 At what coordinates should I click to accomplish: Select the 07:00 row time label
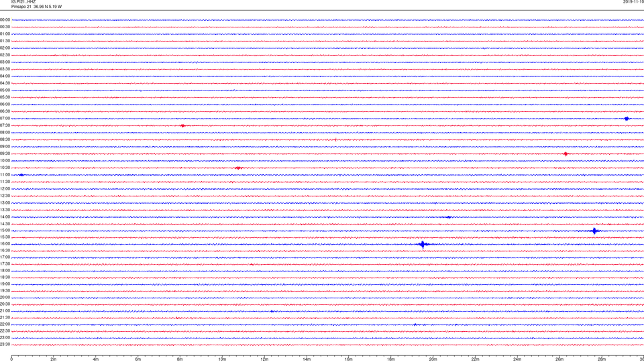click(5, 118)
